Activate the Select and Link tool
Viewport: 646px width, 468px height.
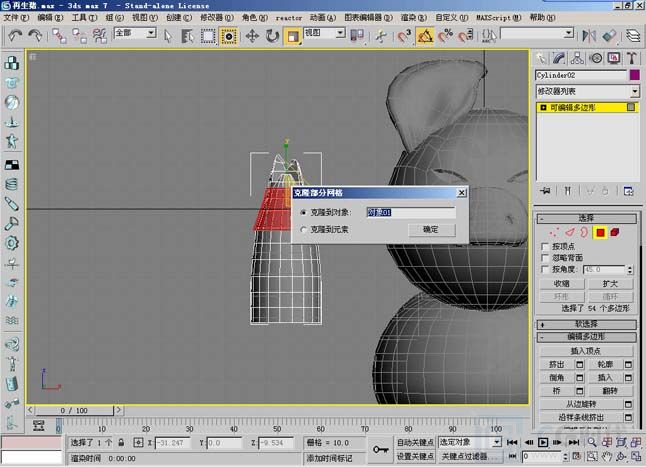59,36
